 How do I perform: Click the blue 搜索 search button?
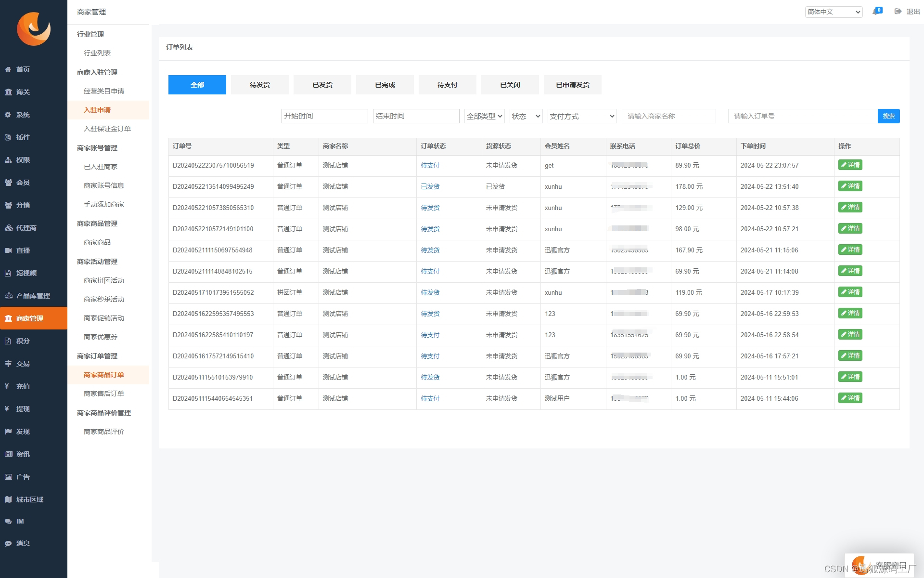[x=888, y=116]
